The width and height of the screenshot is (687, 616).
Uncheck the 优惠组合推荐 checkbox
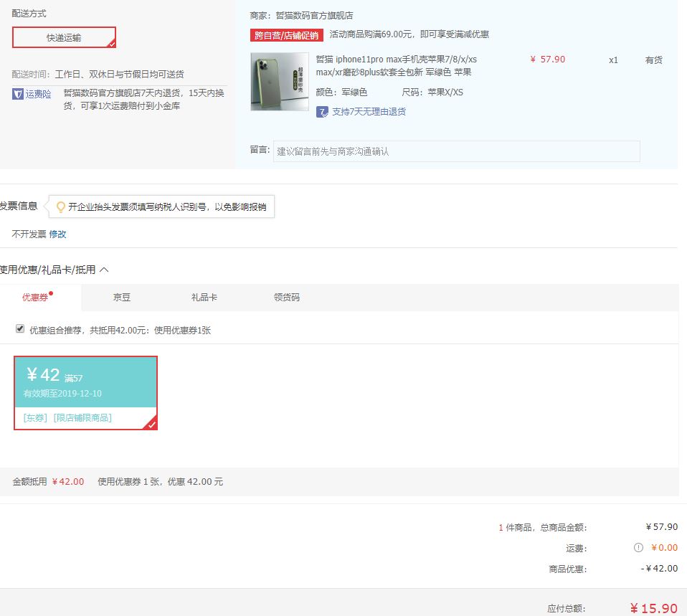[20, 328]
